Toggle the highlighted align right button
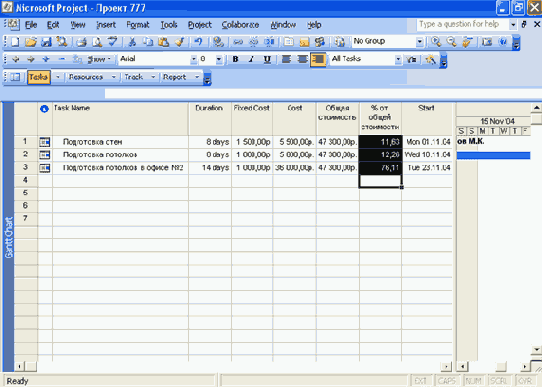This screenshot has width=542, height=387. click(x=318, y=59)
